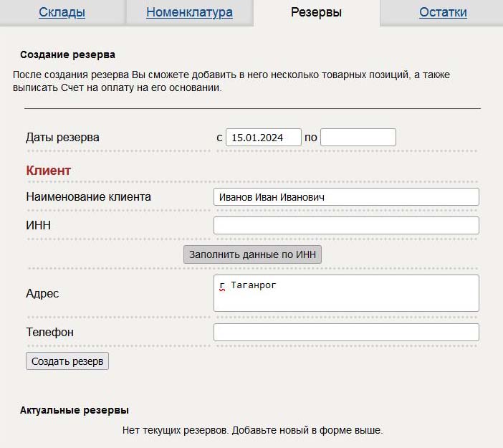Click the Адрес field label

point(42,293)
